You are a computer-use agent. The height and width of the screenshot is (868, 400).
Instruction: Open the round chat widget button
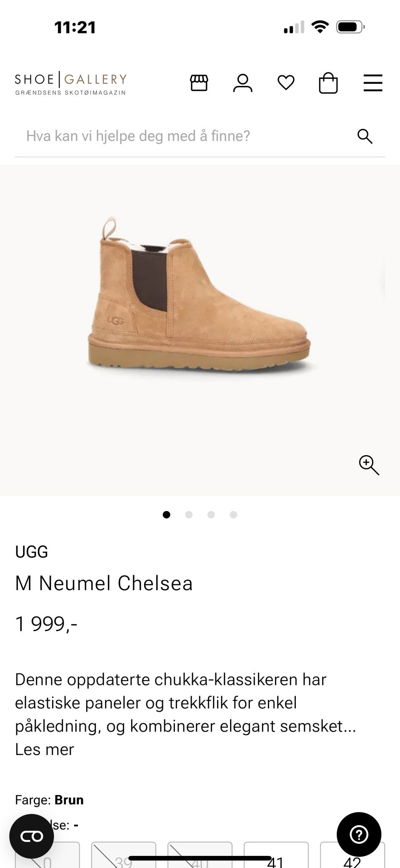click(x=32, y=836)
